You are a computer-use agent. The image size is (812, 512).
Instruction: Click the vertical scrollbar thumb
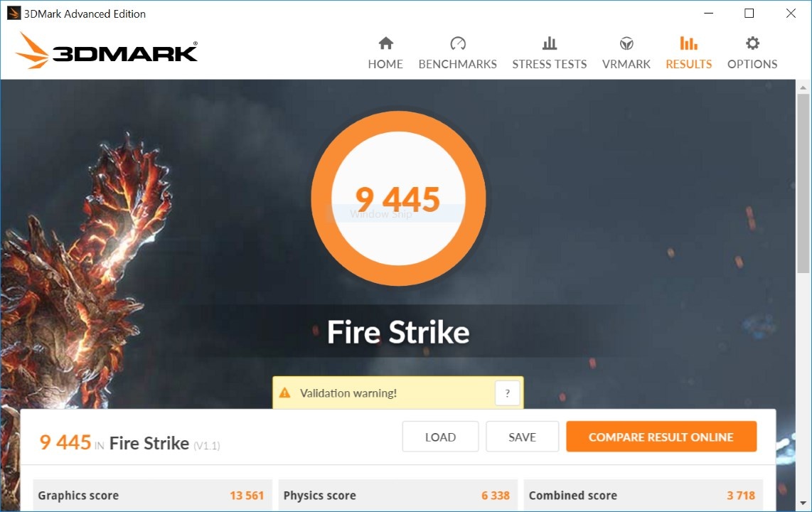point(803,183)
